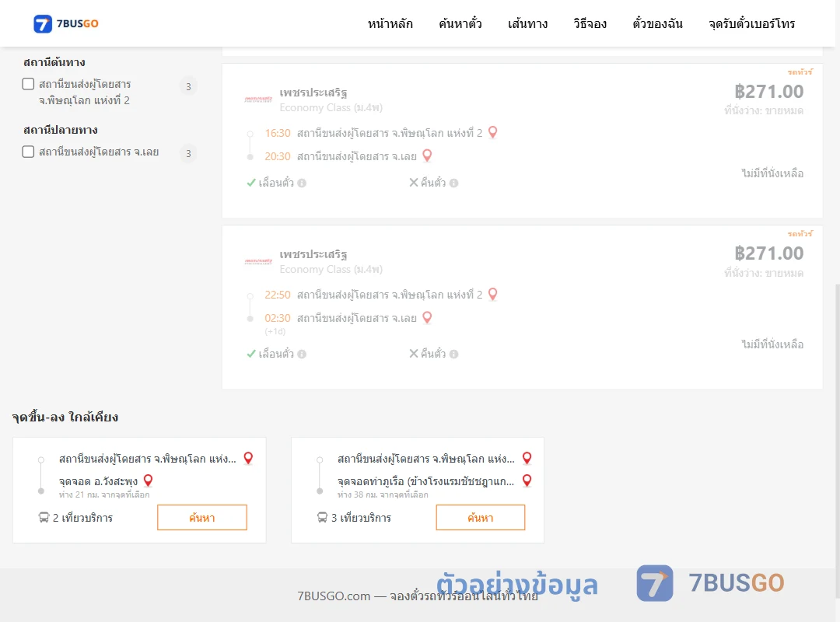
Task: Tick the destination station จ.เลย checkbox
Action: pyautogui.click(x=29, y=152)
